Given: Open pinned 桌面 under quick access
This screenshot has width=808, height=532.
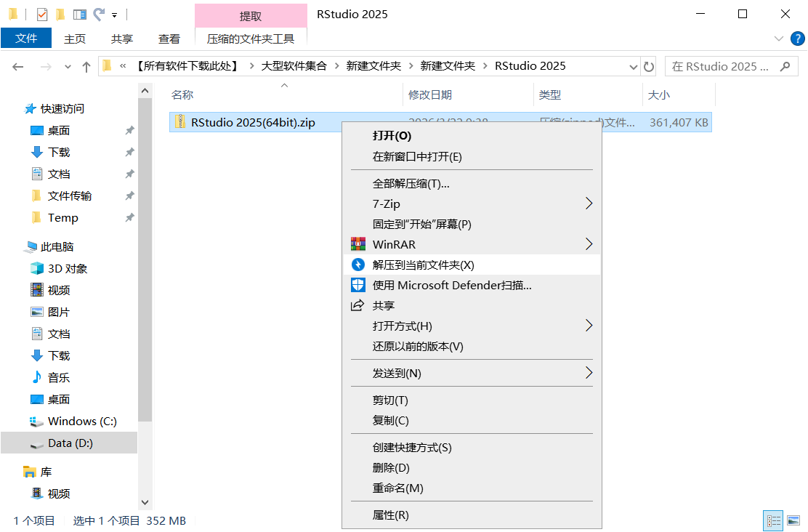Looking at the screenshot, I should (x=58, y=130).
